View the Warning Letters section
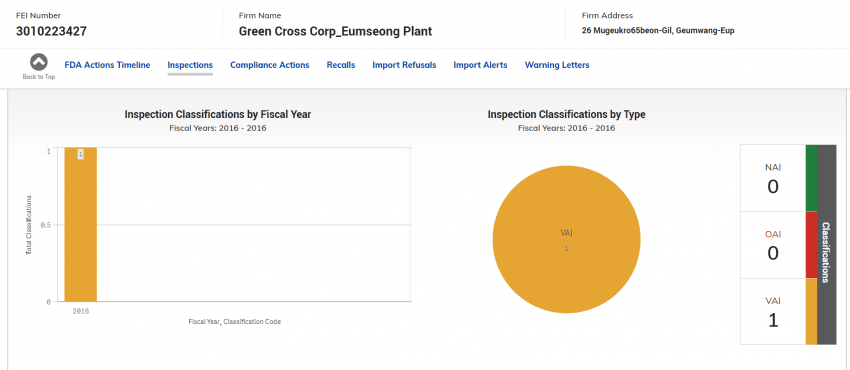The image size is (850, 370). [557, 65]
